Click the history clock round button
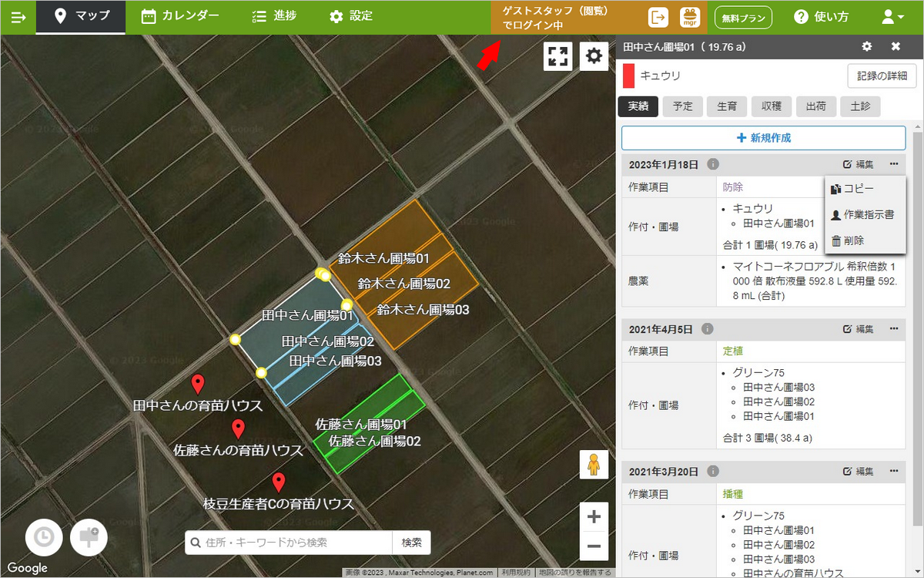Viewport: 924px width, 578px height. click(x=44, y=537)
